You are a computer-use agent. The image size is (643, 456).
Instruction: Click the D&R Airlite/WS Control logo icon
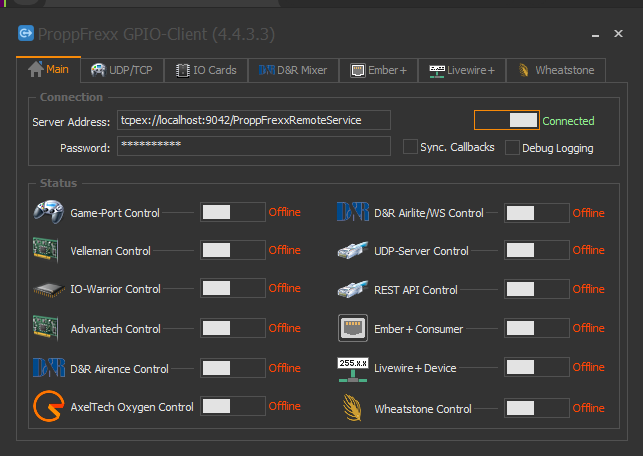tap(353, 212)
